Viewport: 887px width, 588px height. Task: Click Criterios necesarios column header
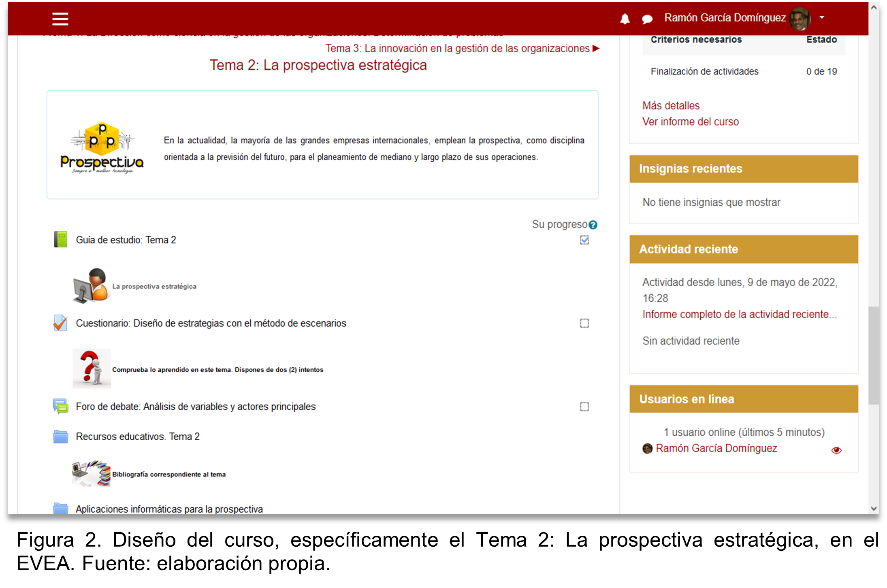(696, 40)
